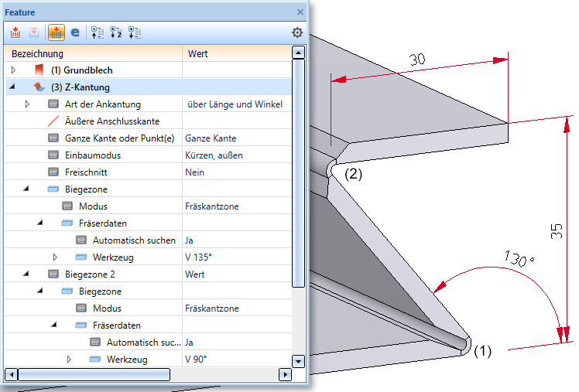Expand the (1) Grundblech node
The image size is (579, 392).
point(13,70)
